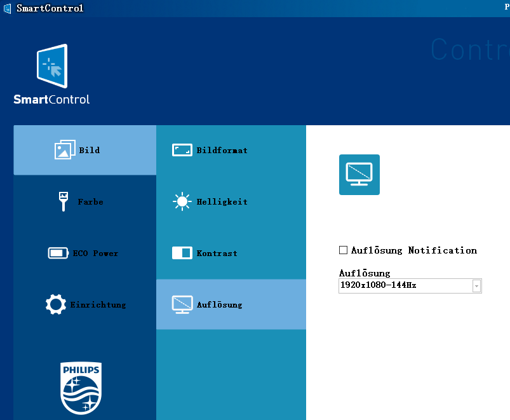This screenshot has height=420, width=510.
Task: Select the Bild picture stack icon
Action: point(65,150)
